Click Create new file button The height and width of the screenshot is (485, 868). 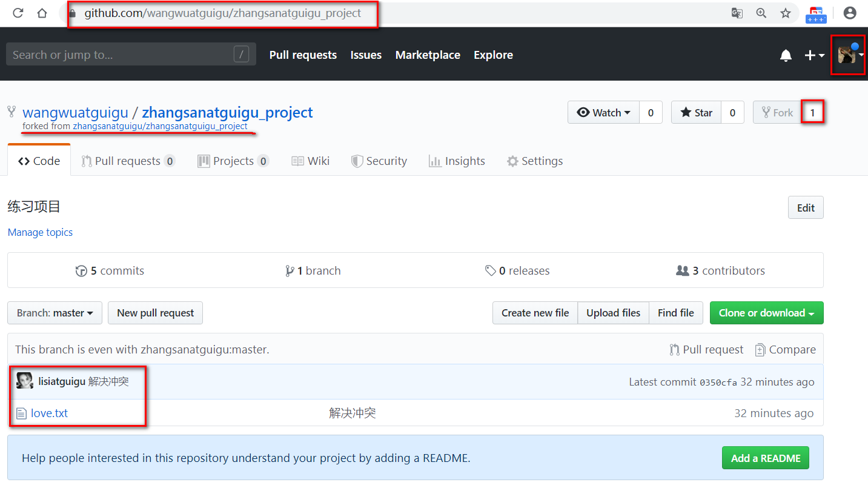coord(535,313)
